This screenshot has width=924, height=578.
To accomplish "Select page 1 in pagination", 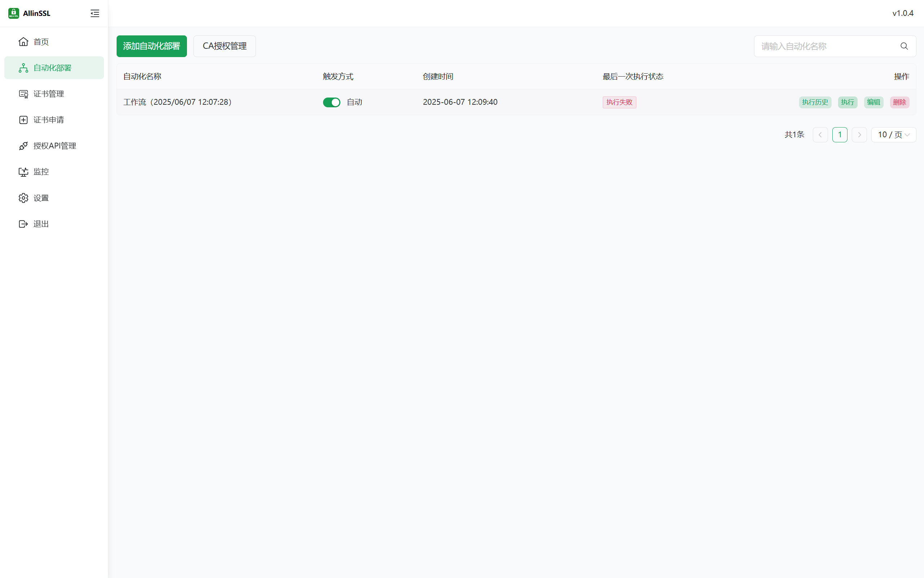I will coord(840,134).
